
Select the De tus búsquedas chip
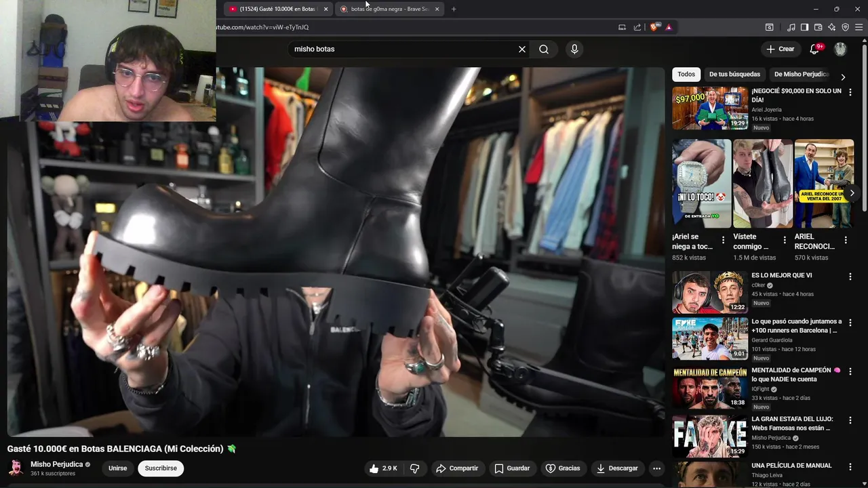pos(734,74)
